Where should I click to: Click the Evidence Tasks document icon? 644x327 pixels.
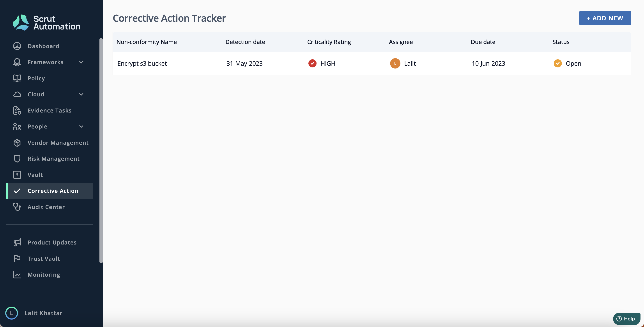(x=17, y=110)
